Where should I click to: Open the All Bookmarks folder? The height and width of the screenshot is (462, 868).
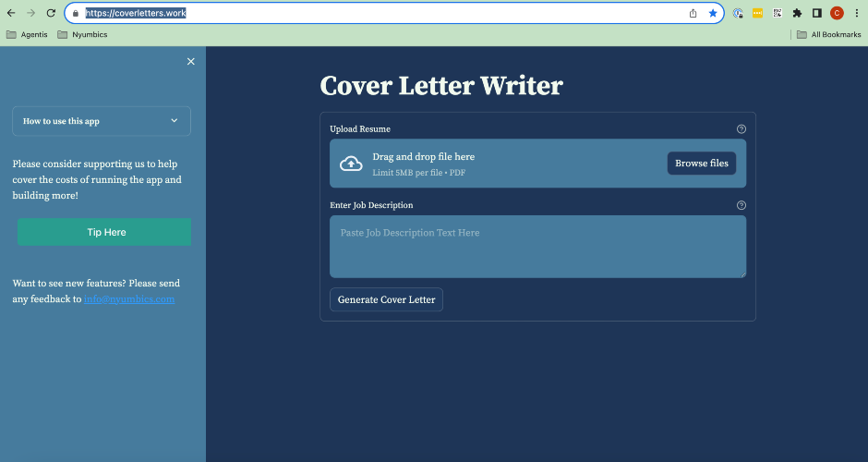click(828, 34)
